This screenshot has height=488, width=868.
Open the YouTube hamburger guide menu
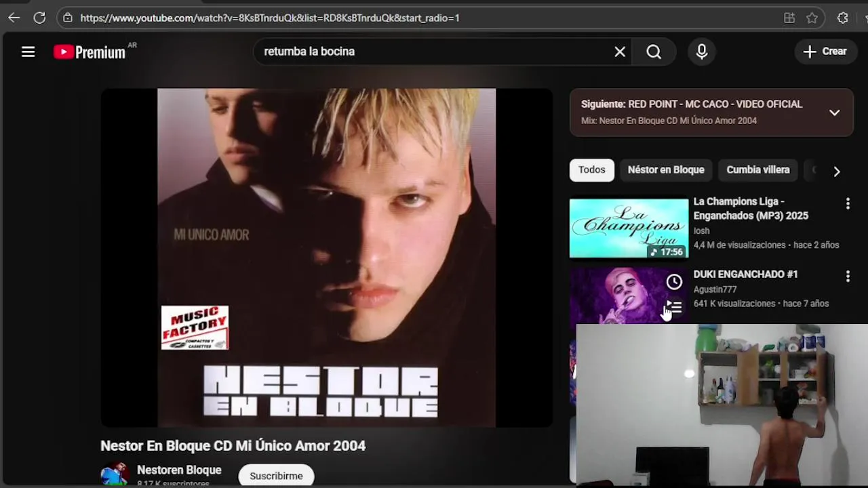[x=28, y=52]
